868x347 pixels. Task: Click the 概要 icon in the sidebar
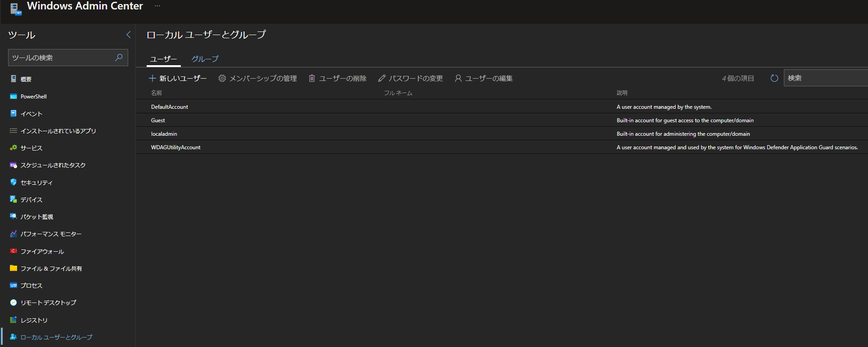coord(13,79)
